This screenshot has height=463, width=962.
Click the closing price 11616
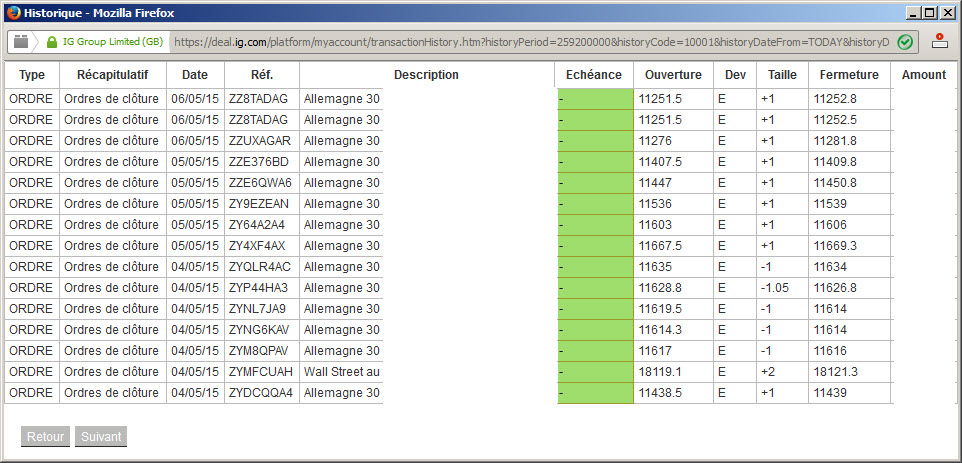click(x=830, y=351)
